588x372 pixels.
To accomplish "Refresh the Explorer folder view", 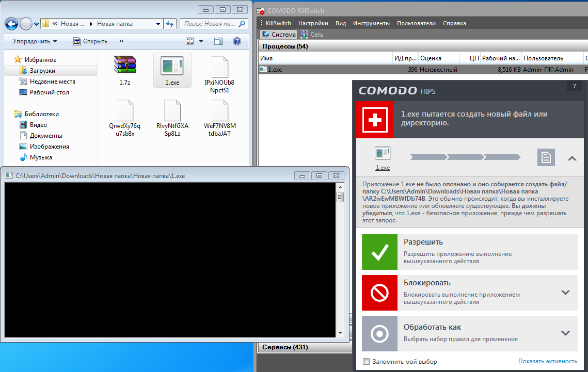I will pos(170,24).
